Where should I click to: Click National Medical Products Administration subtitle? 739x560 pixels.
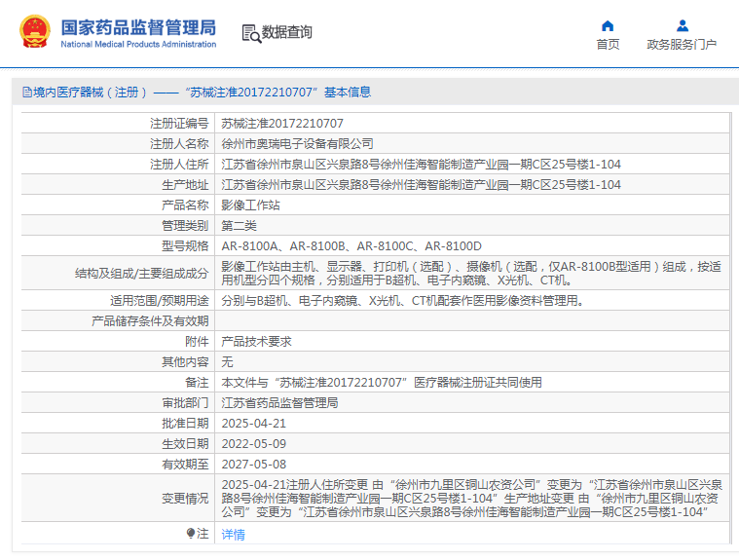click(x=138, y=44)
